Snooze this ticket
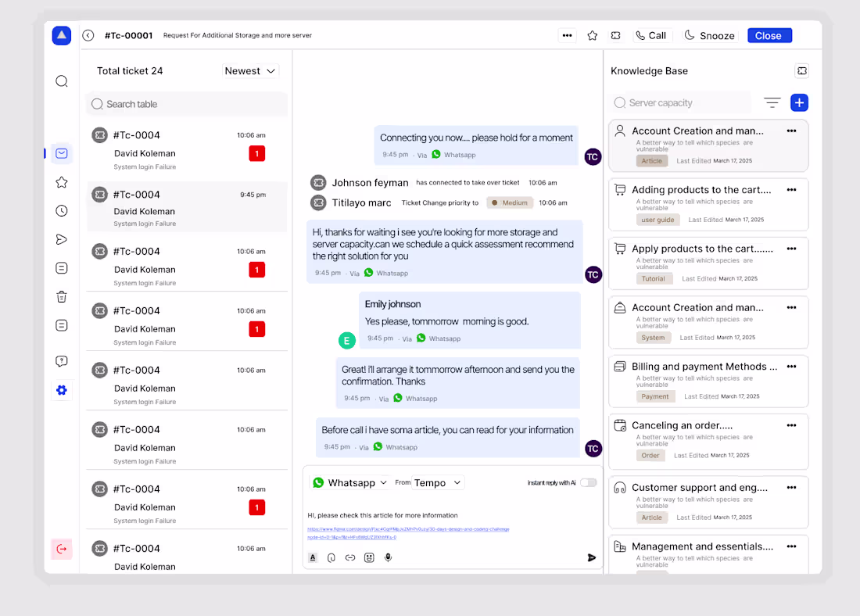 click(709, 36)
